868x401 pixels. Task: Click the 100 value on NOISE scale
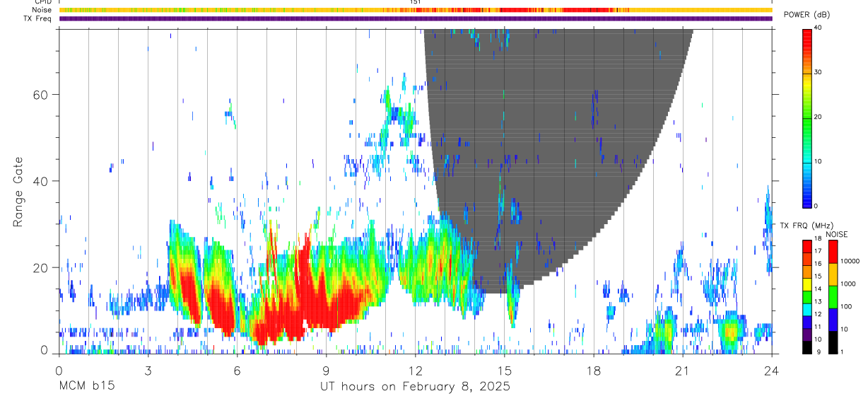[846, 306]
